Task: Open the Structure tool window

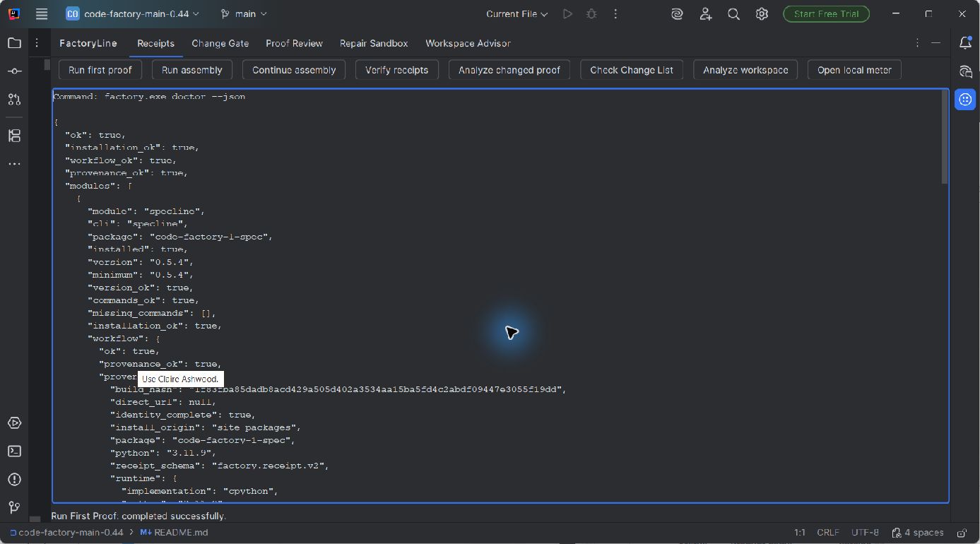Action: (x=14, y=136)
